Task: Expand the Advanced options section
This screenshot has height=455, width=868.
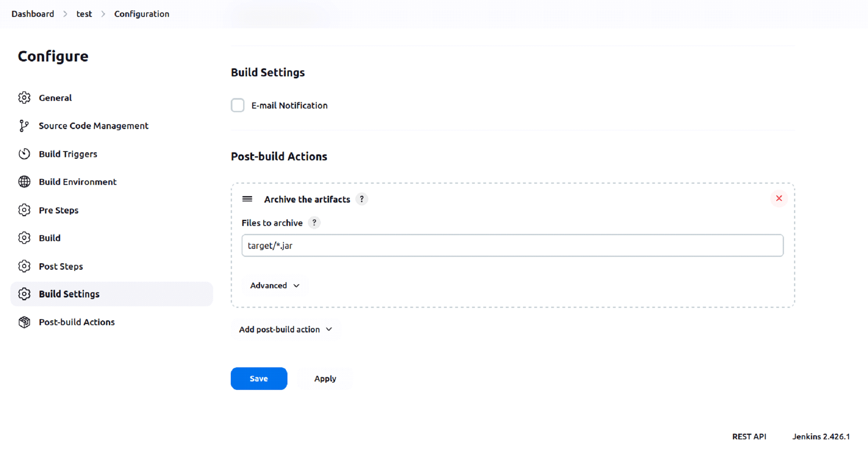Action: 275,285
